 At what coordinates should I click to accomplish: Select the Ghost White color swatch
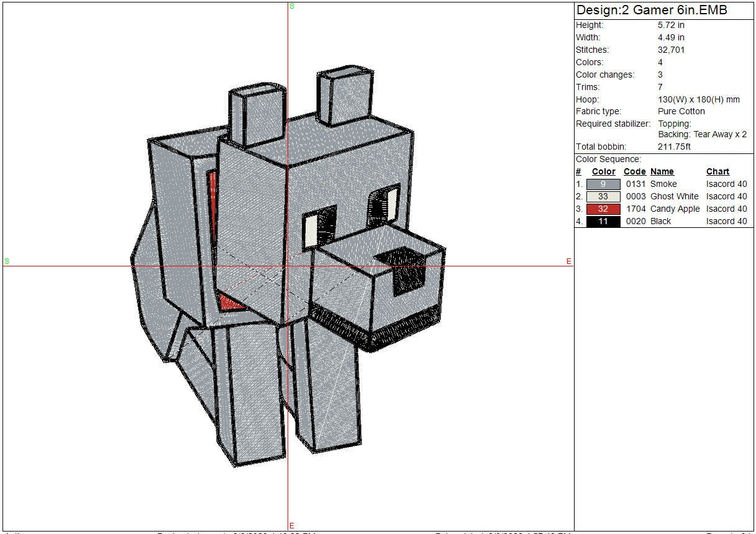603,197
